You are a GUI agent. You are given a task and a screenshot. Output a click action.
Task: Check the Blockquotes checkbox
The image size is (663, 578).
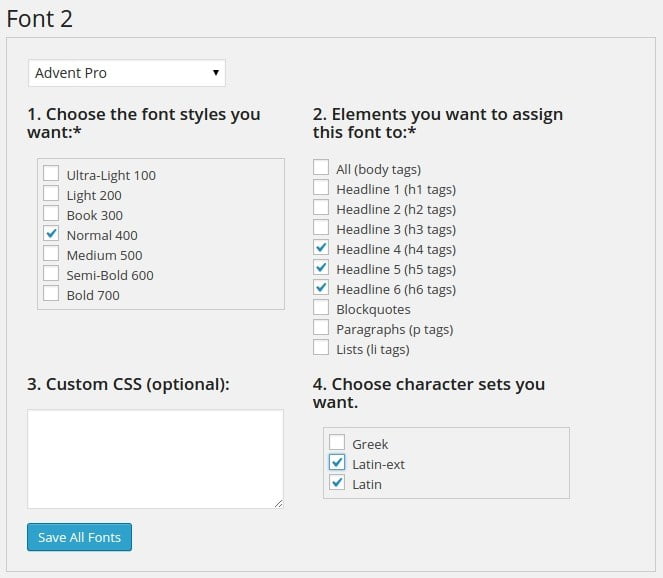point(321,307)
